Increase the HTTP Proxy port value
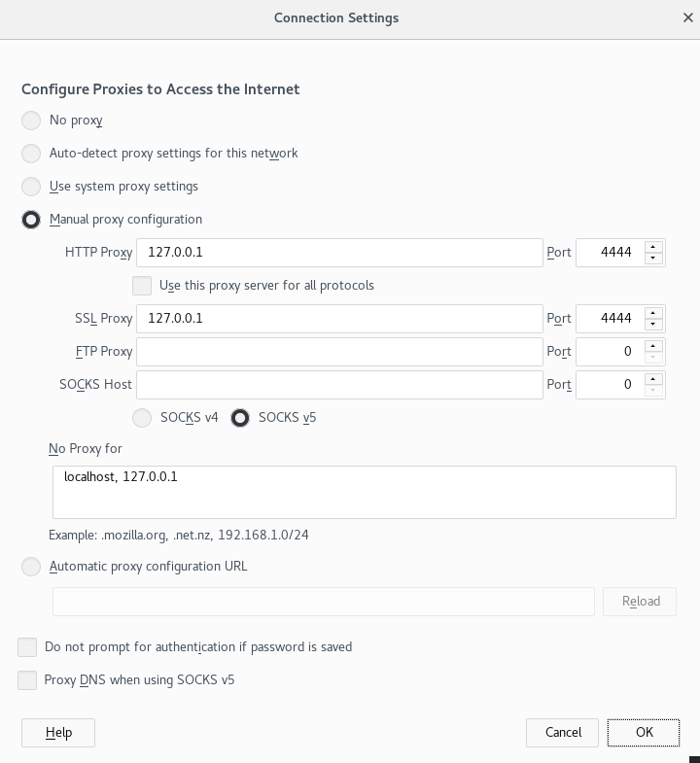 (653, 247)
